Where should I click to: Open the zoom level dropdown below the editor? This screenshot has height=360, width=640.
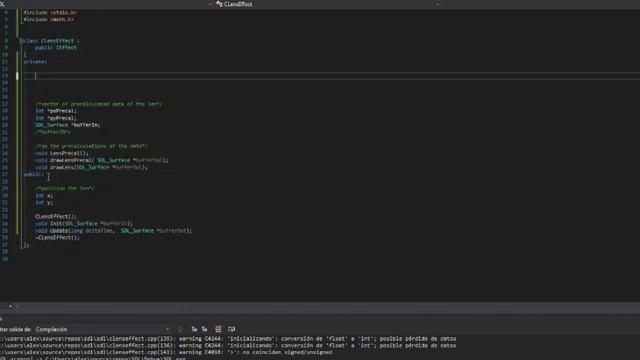pos(10,307)
